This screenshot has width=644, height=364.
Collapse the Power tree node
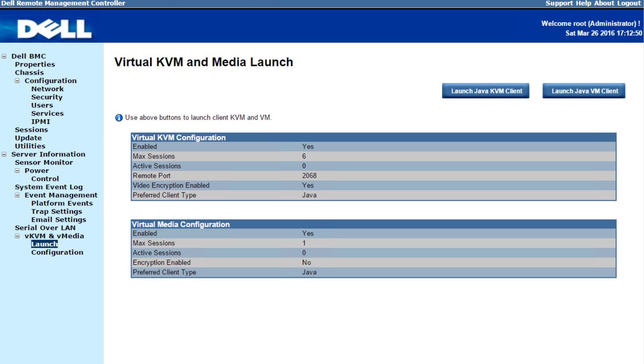17,171
